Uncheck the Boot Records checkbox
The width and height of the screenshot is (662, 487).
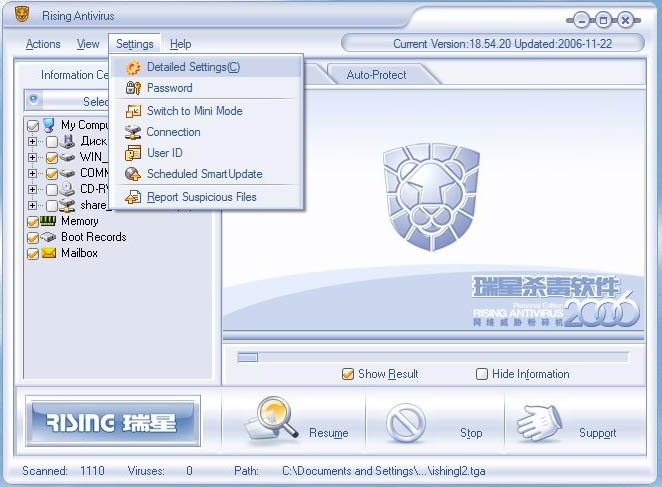[x=33, y=237]
